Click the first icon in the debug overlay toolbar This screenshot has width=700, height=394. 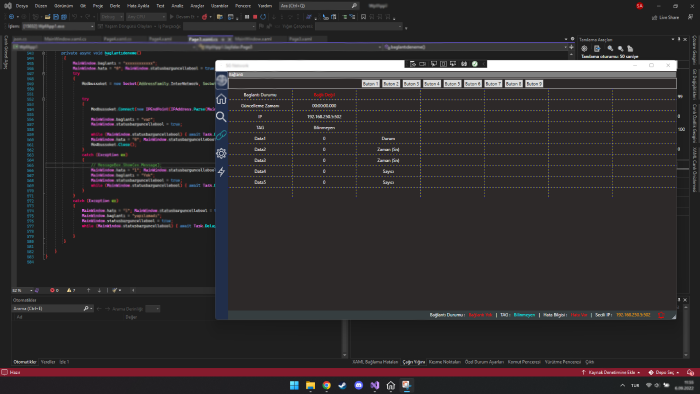coord(412,64)
